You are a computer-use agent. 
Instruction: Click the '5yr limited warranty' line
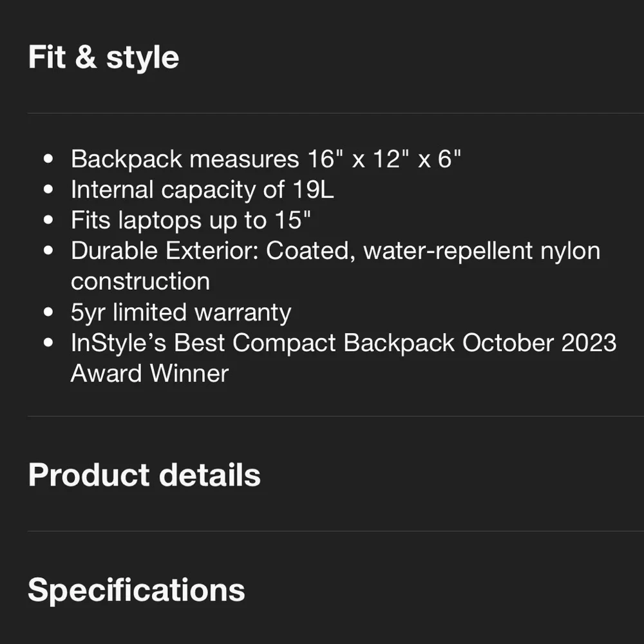tap(181, 312)
